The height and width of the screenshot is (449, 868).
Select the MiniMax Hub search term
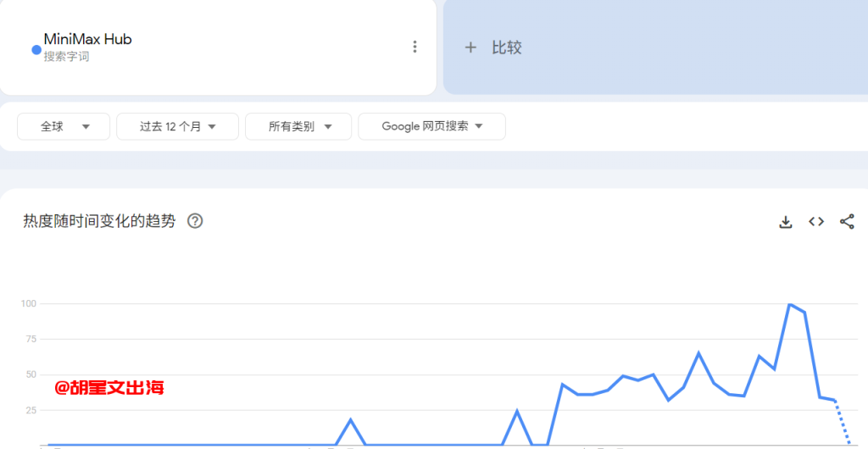[87, 39]
